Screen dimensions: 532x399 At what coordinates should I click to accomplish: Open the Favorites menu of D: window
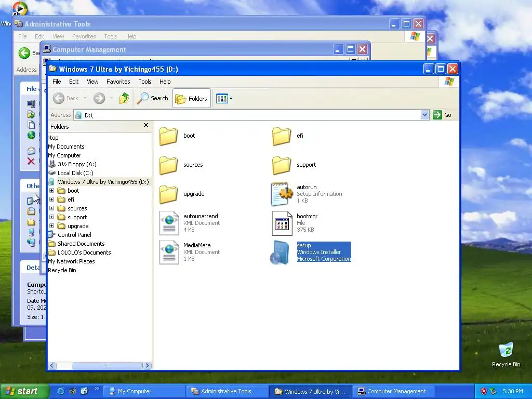coord(118,82)
